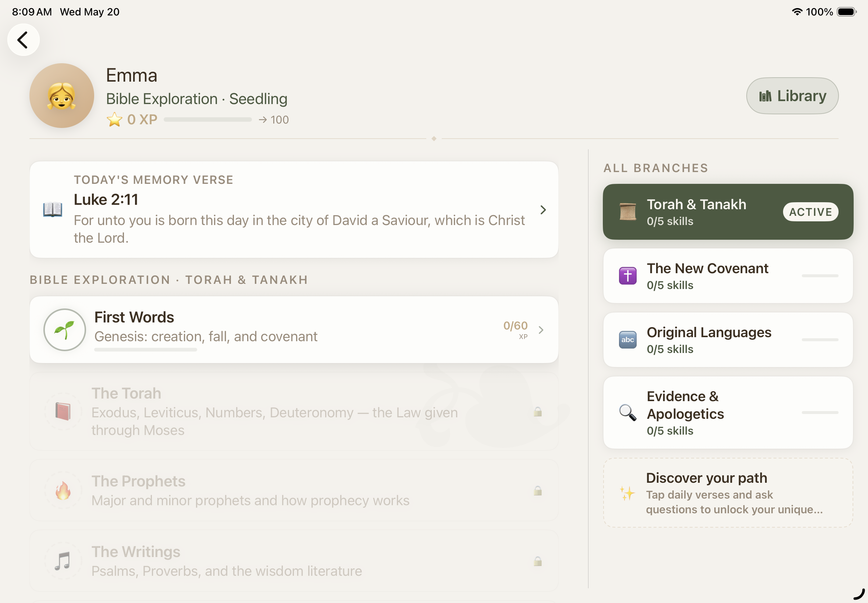This screenshot has width=868, height=603.
Task: Click the 0/5 skills under The New Covenant
Action: point(670,285)
